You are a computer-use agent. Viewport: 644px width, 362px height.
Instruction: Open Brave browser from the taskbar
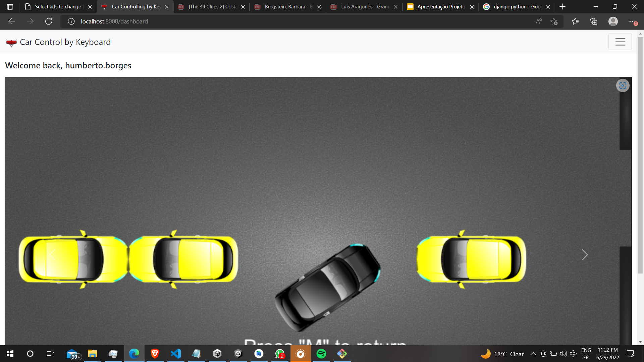coord(155,354)
